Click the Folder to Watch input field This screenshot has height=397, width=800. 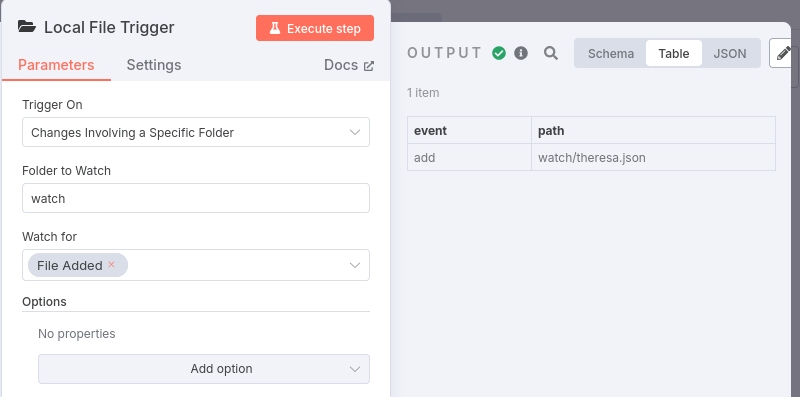point(196,198)
